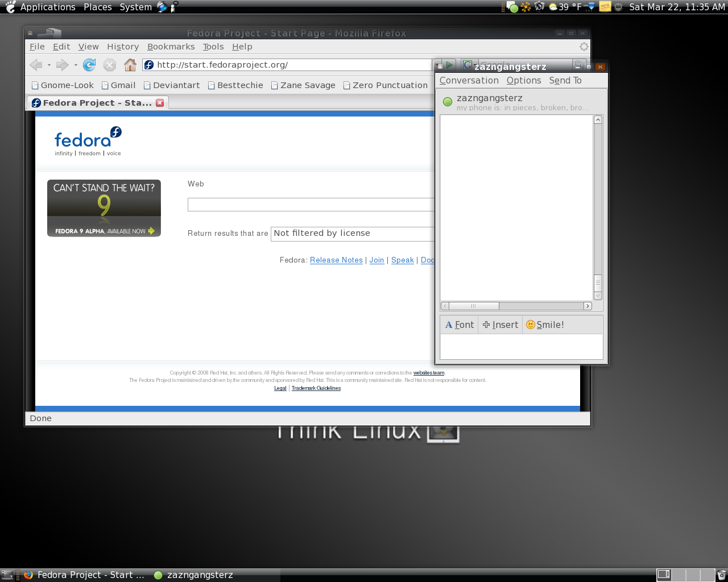The height and width of the screenshot is (582, 728).
Task: Open the Insert button in chat
Action: [500, 325]
